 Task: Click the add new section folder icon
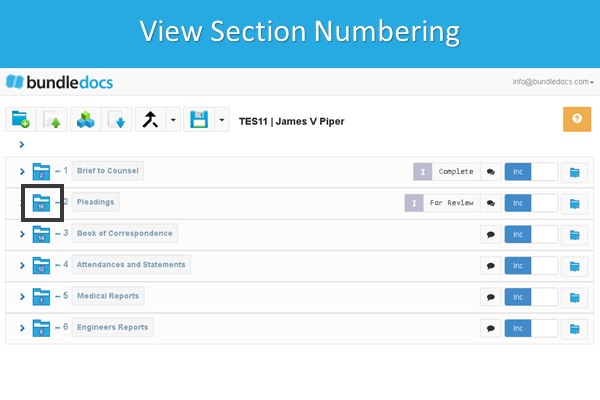20,120
